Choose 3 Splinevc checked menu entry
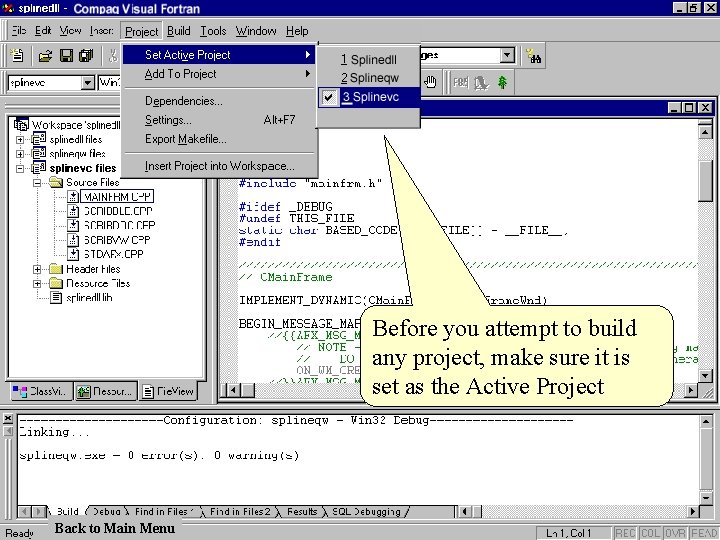This screenshot has width=720, height=540. [369, 97]
